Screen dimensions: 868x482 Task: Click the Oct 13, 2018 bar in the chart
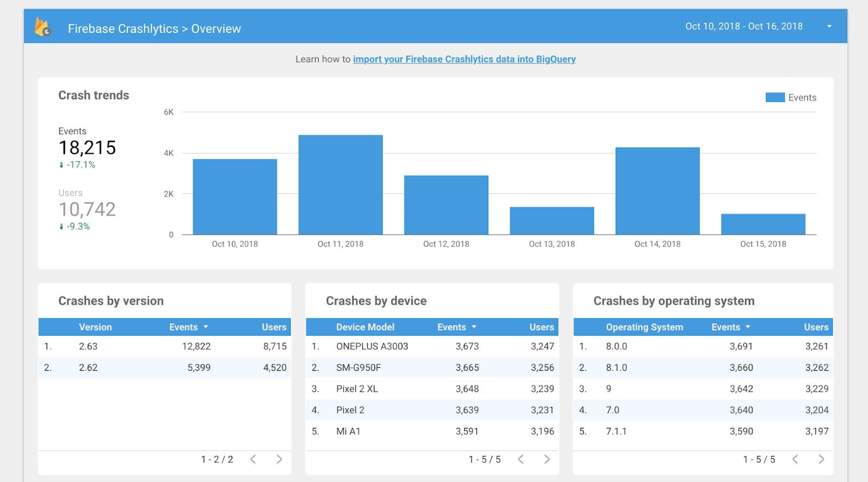pyautogui.click(x=552, y=221)
